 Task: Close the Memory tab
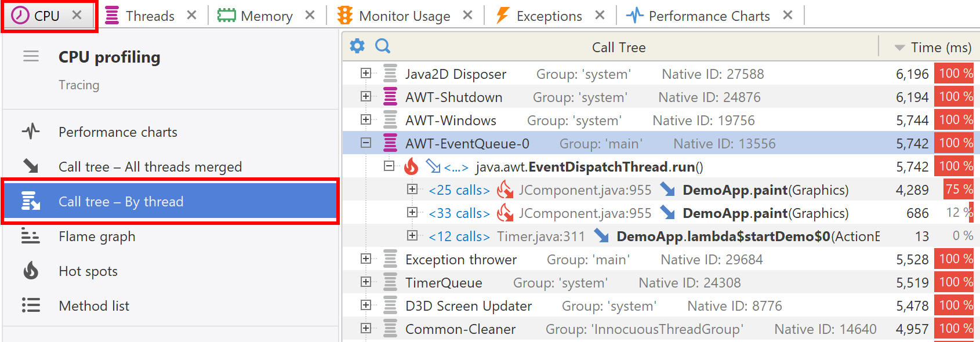310,16
